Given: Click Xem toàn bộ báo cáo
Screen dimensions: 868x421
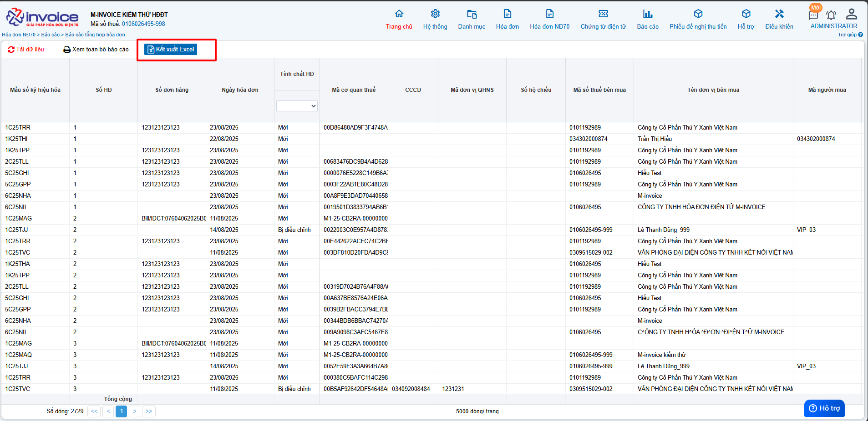Looking at the screenshot, I should pos(96,49).
